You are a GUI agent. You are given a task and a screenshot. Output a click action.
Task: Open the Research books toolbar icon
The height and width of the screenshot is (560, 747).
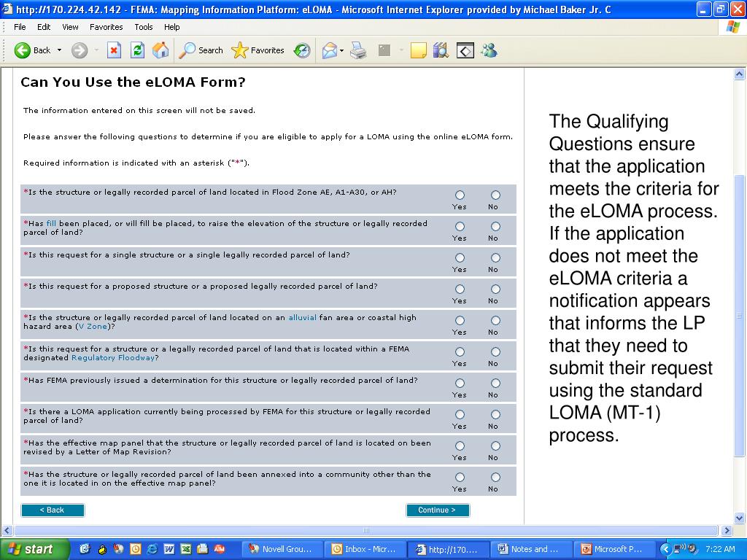coord(441,50)
